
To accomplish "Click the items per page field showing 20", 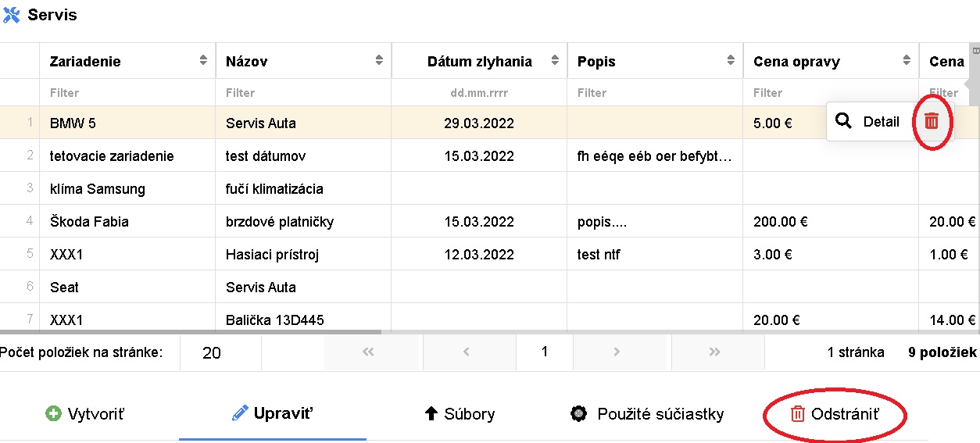I will [x=220, y=353].
